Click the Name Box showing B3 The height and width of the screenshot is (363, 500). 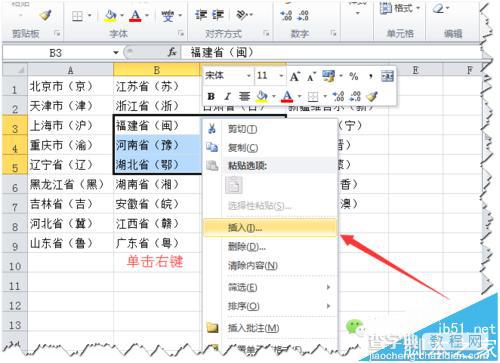[57, 53]
